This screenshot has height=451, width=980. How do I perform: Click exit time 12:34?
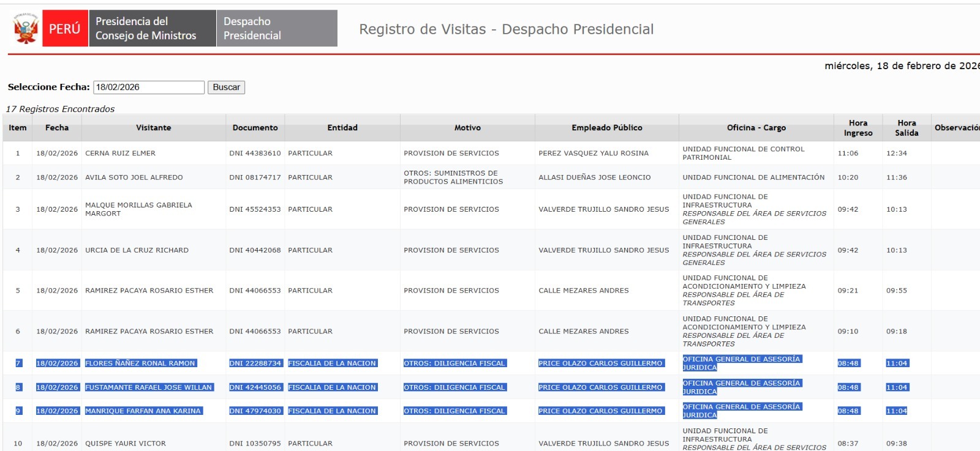(x=897, y=154)
